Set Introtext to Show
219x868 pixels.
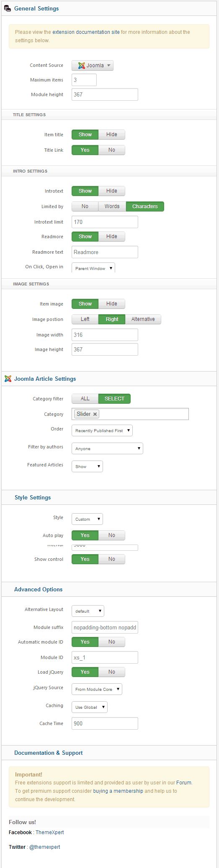[x=85, y=191]
